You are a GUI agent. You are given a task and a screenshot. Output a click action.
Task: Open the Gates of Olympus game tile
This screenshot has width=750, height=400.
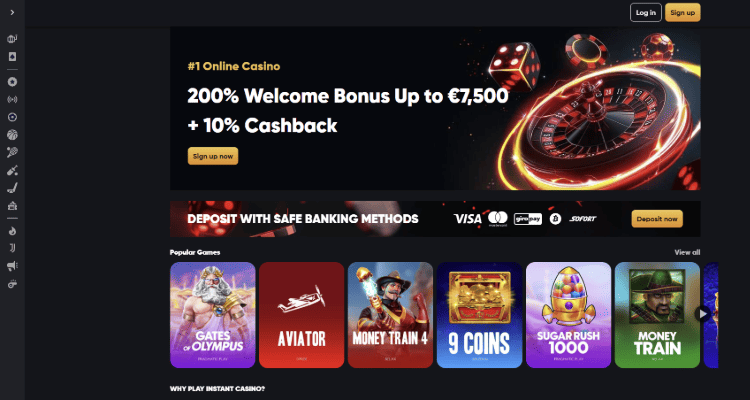213,315
